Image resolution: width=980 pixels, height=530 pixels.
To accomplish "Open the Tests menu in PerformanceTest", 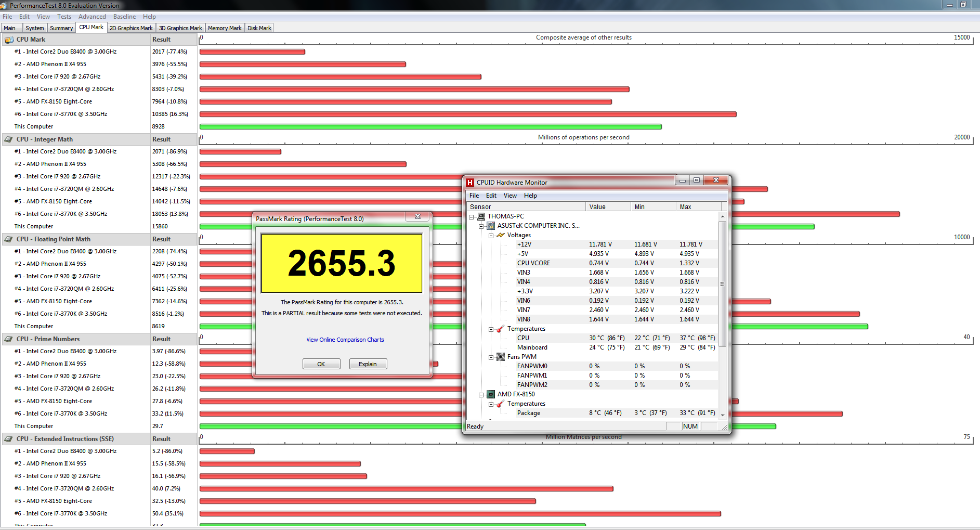I will point(64,17).
